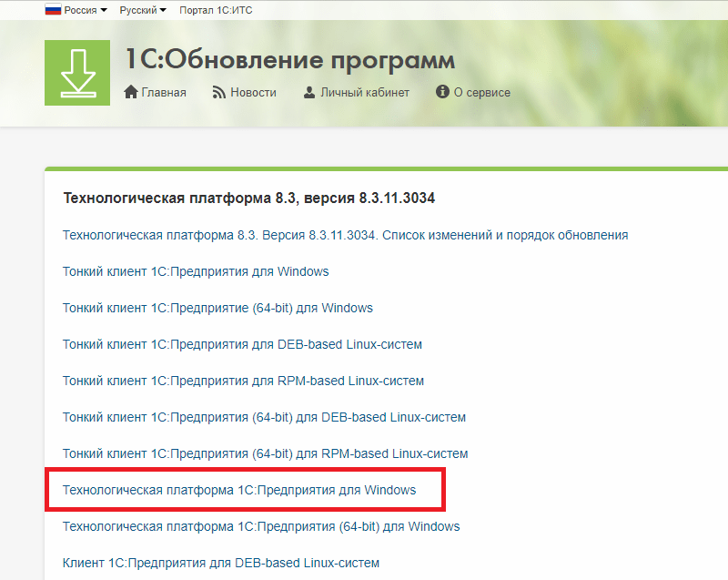The height and width of the screenshot is (580, 728).
Task: Click the 1С:Обновление программ title
Action: 290,60
